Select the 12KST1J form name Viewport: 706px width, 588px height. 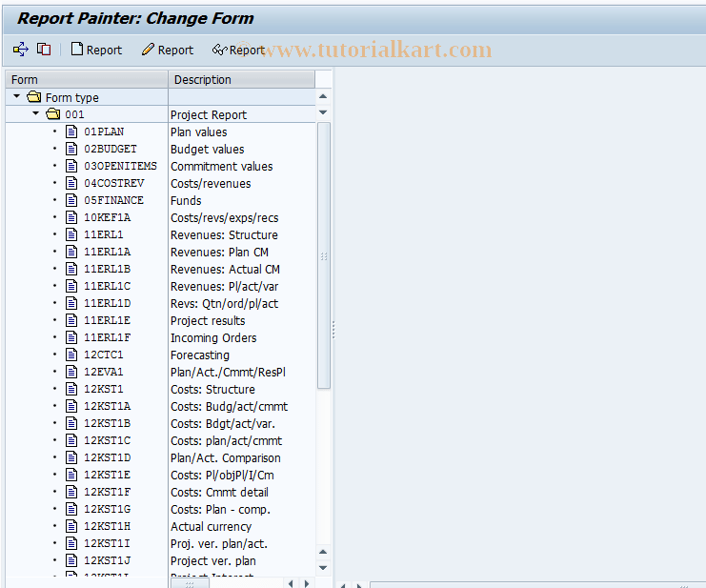(107, 560)
